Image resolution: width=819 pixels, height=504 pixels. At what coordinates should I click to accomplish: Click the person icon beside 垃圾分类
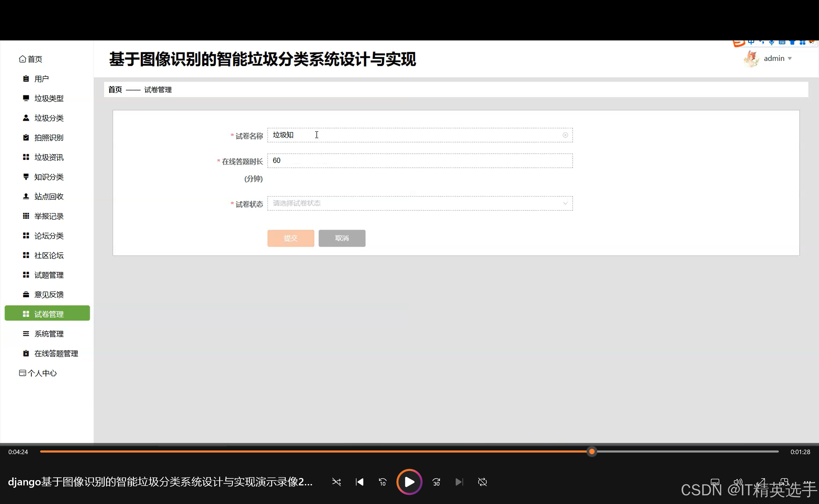pyautogui.click(x=26, y=118)
